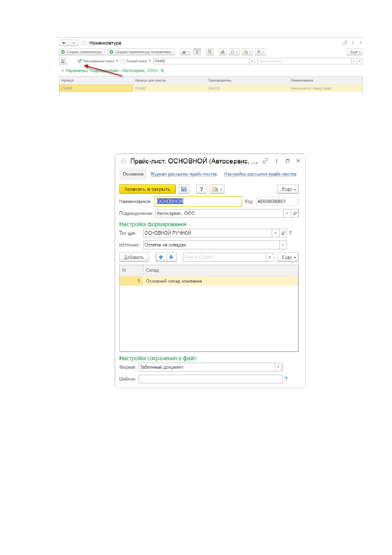
Task: Click the magnifier search icon in Номенклатура toolbar
Action: [x=210, y=52]
